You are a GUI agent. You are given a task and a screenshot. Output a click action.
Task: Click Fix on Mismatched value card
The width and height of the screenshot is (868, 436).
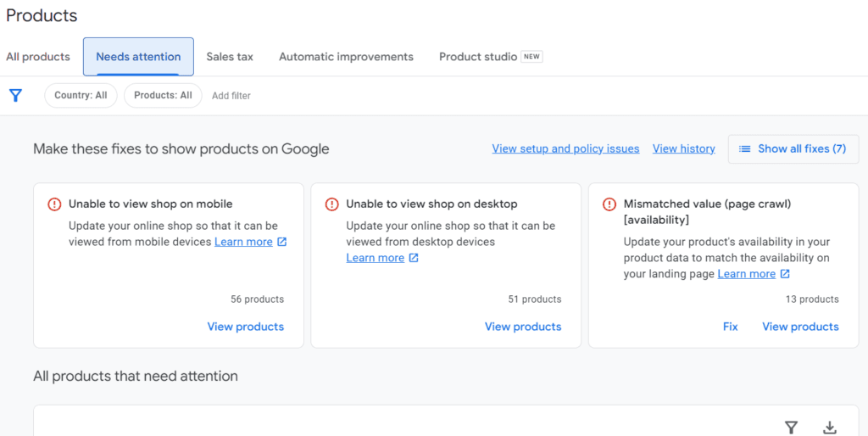click(731, 327)
